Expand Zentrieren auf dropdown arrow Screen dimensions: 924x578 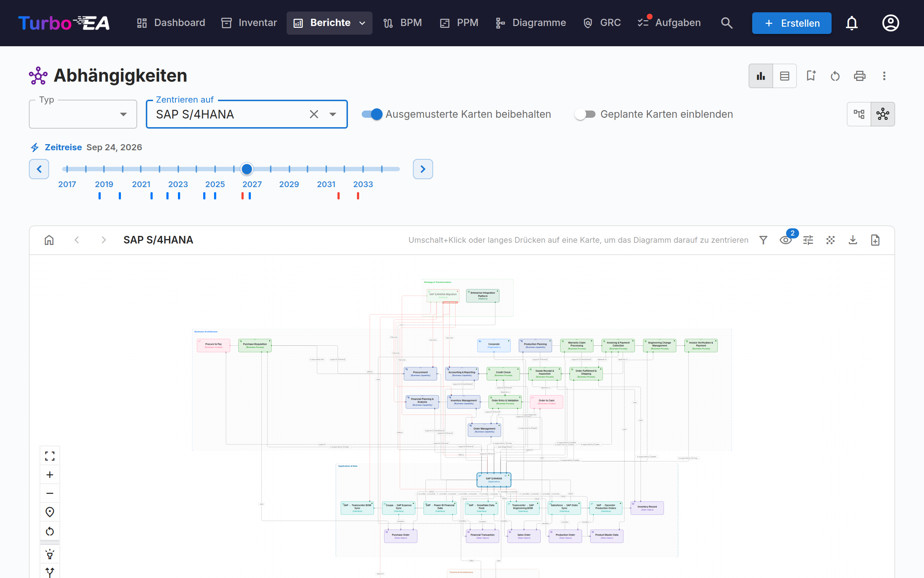[x=333, y=114]
